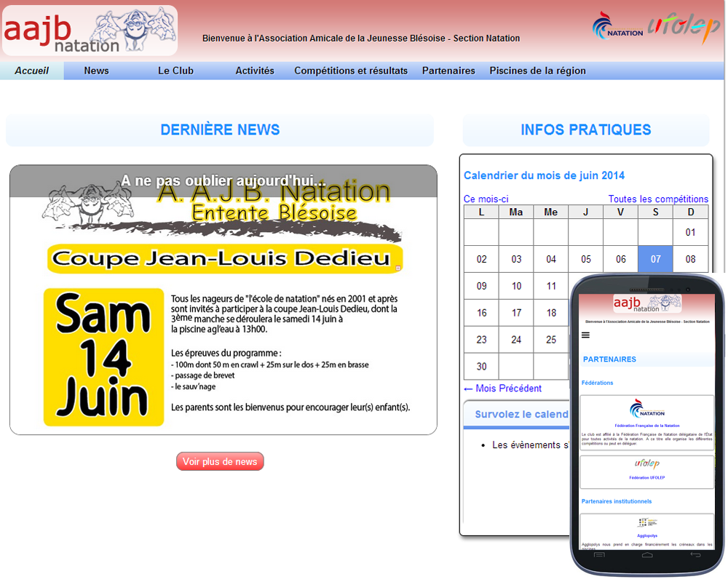Click the Agglopolys link on phone screen
Screen dimensions: 728x582
pyautogui.click(x=646, y=535)
